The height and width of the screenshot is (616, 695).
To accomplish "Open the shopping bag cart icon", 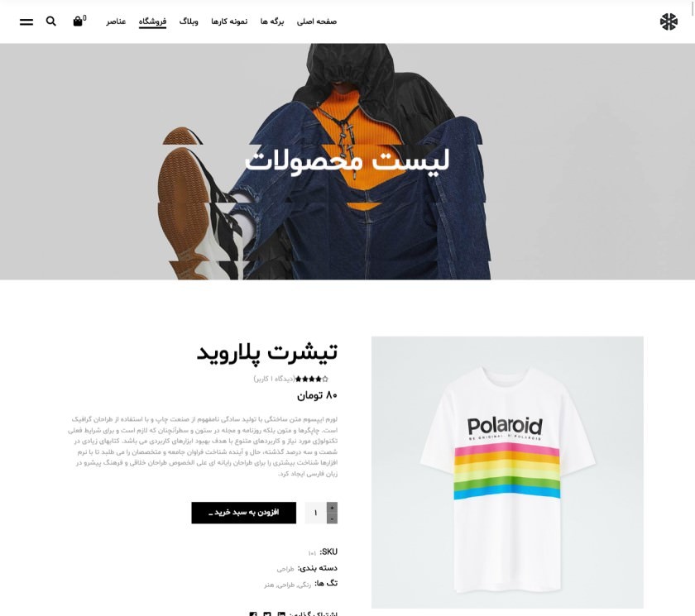I will (78, 21).
